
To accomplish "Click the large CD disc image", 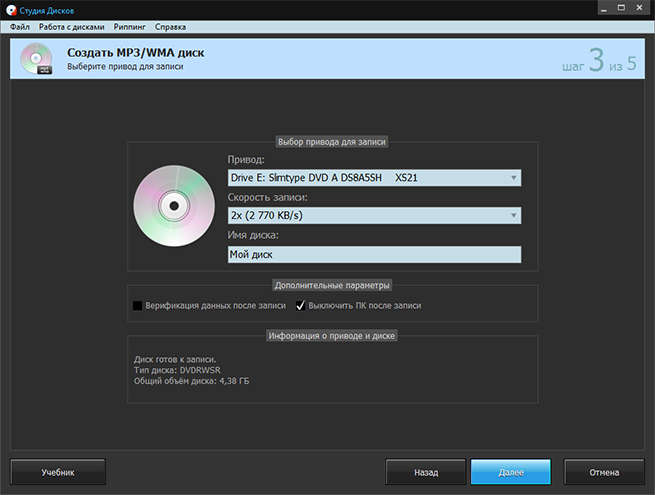I will coord(172,207).
